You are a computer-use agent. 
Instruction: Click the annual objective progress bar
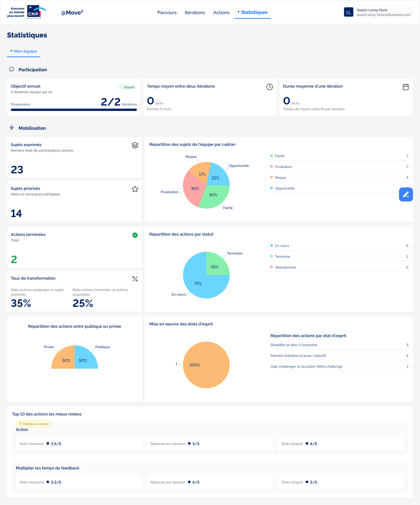[x=74, y=110]
